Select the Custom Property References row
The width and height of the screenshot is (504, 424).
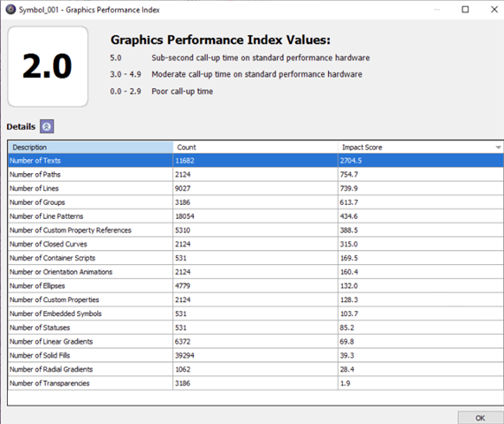[x=256, y=230]
